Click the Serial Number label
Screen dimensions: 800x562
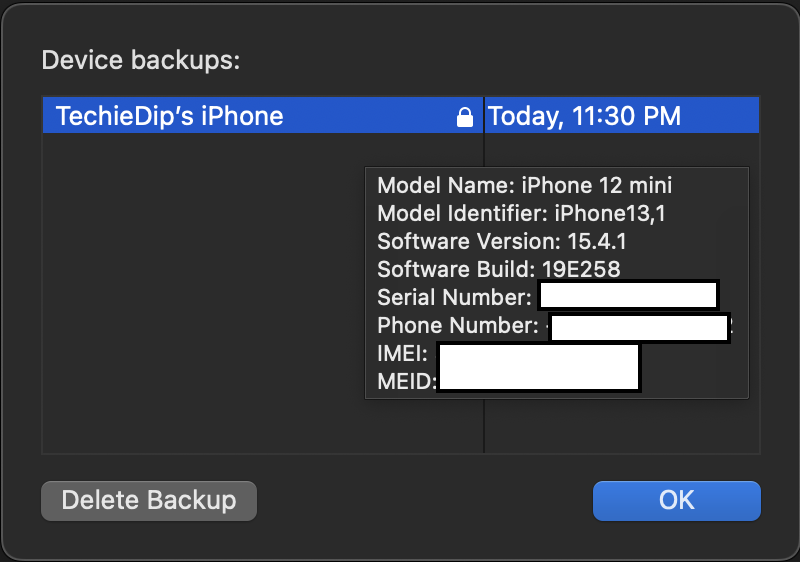click(455, 297)
